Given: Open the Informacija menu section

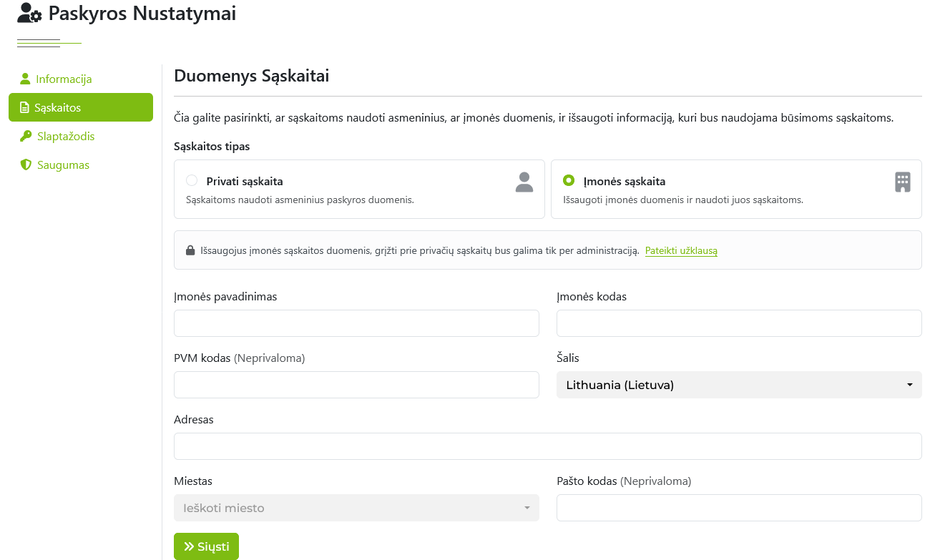Looking at the screenshot, I should 64,79.
